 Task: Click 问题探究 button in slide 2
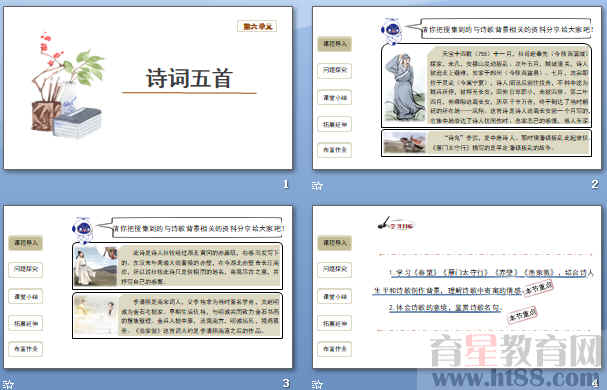pyautogui.click(x=334, y=70)
